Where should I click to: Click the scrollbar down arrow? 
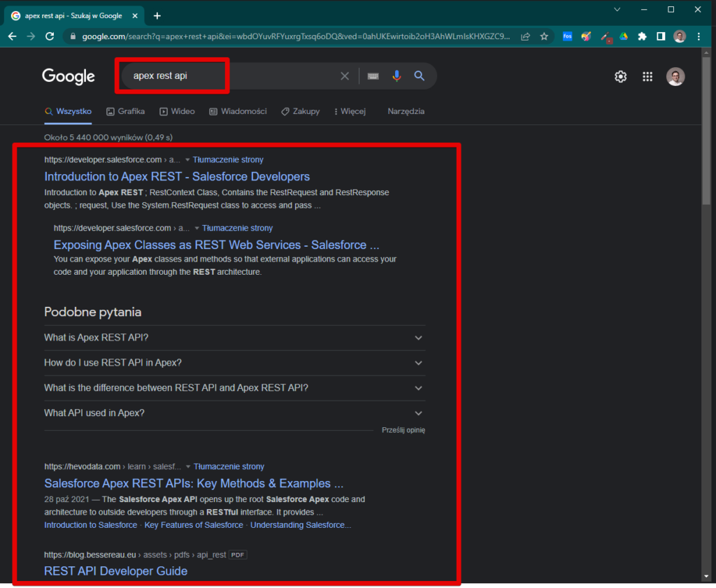706,577
